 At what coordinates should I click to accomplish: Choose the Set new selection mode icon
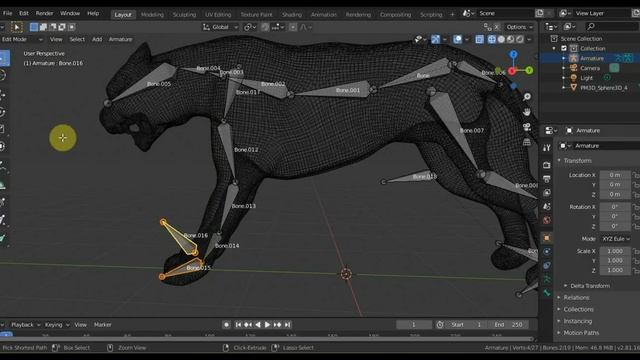[x=34, y=27]
